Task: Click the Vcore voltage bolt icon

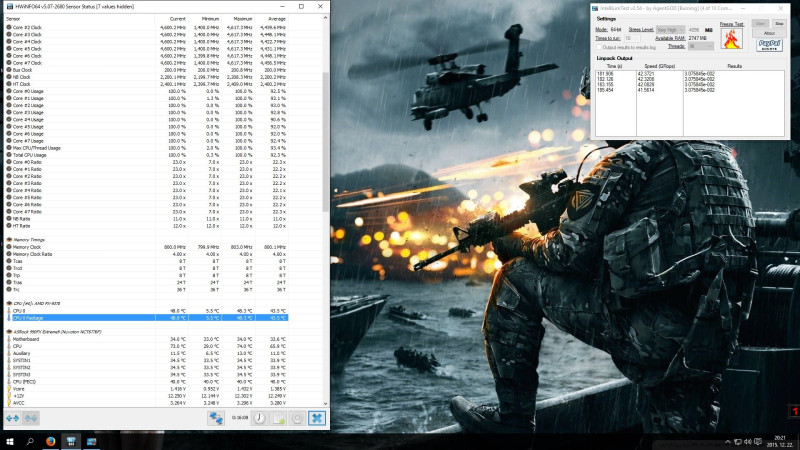Action: point(9,389)
